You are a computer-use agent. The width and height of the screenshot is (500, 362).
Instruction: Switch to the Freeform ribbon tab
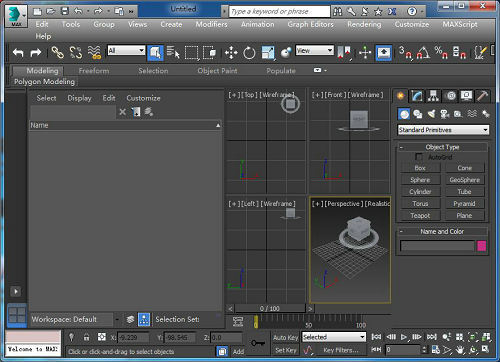94,71
